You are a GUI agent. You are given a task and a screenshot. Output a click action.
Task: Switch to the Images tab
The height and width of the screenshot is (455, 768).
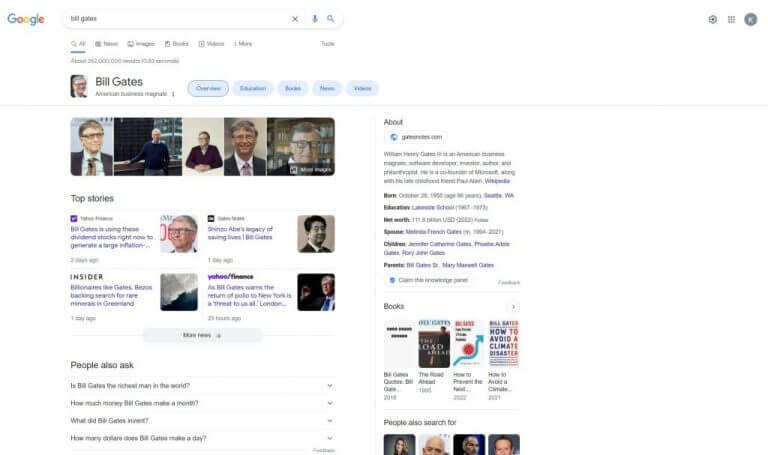pos(141,44)
